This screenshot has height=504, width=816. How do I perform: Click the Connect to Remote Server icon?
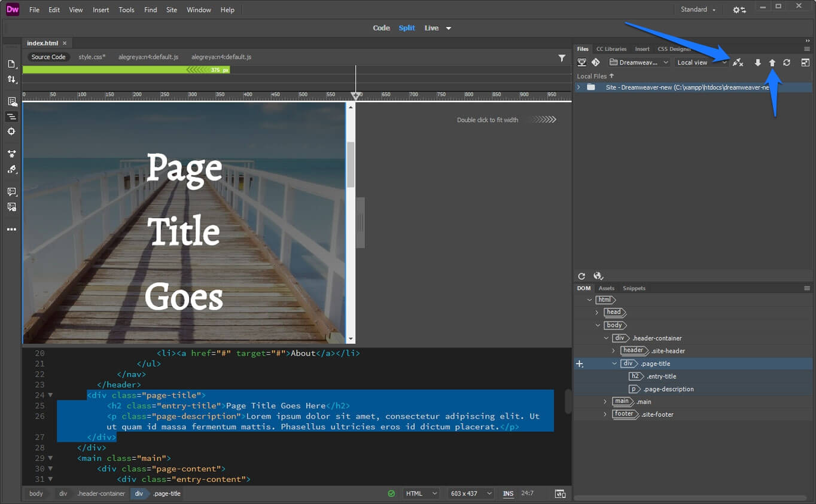738,62
